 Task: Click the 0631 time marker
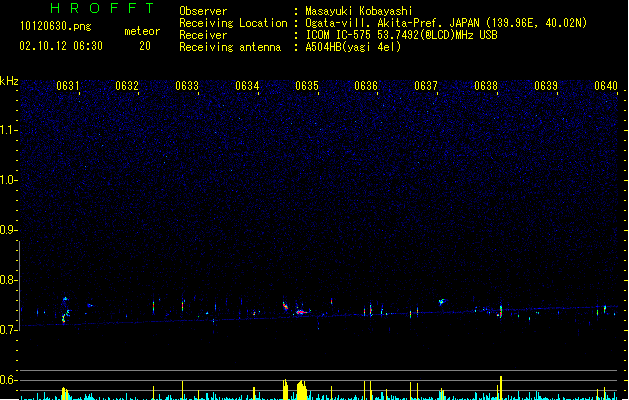(68, 86)
